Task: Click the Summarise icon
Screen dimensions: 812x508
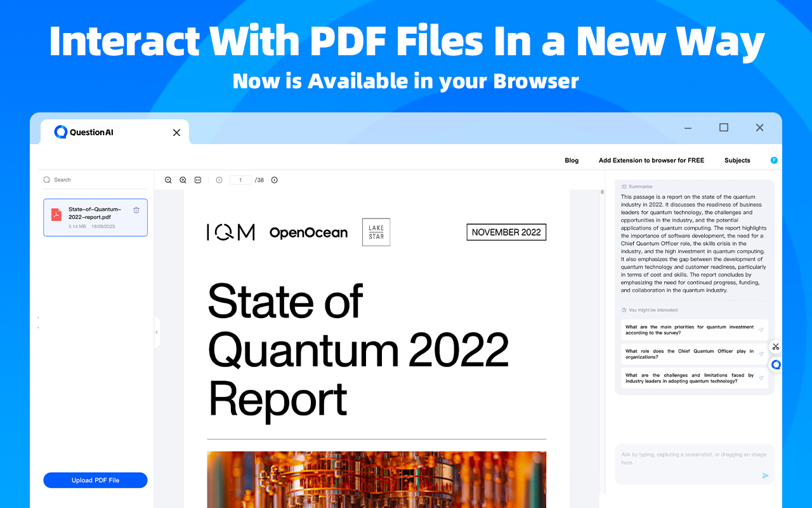Action: [624, 187]
